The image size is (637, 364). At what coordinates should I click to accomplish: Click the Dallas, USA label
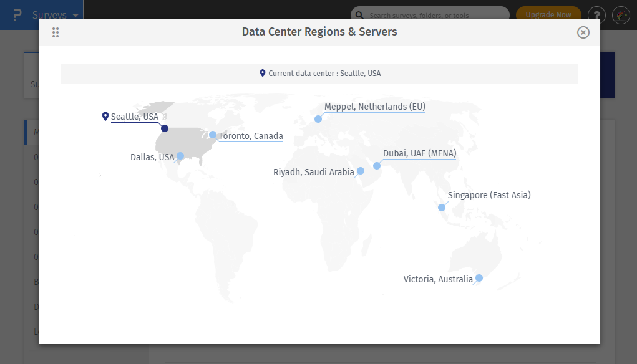pyautogui.click(x=152, y=157)
